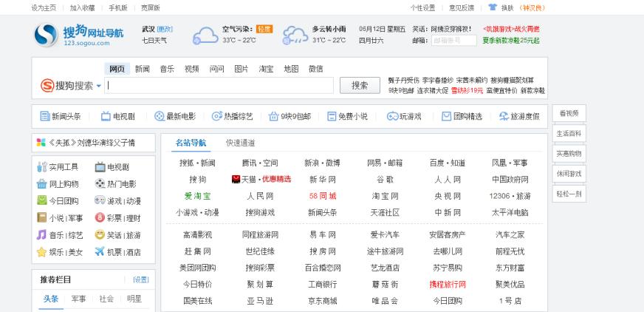Click the Tmall icon beside 天猫

point(236,179)
